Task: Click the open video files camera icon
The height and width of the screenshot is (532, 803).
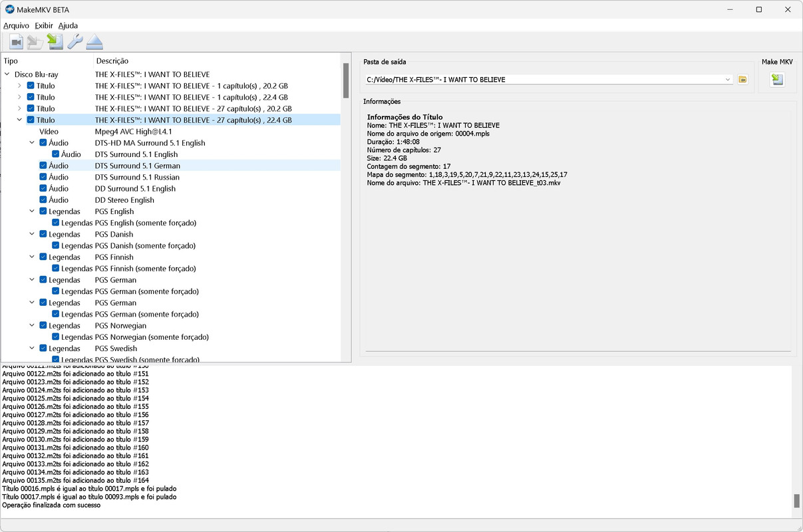Action: pos(17,43)
